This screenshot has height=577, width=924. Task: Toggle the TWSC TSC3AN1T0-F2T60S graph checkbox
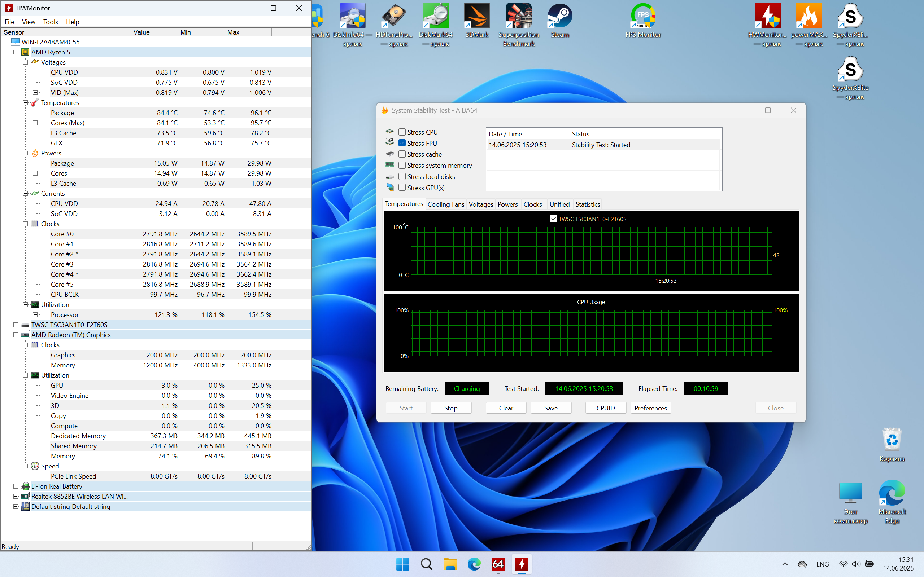[x=553, y=219]
